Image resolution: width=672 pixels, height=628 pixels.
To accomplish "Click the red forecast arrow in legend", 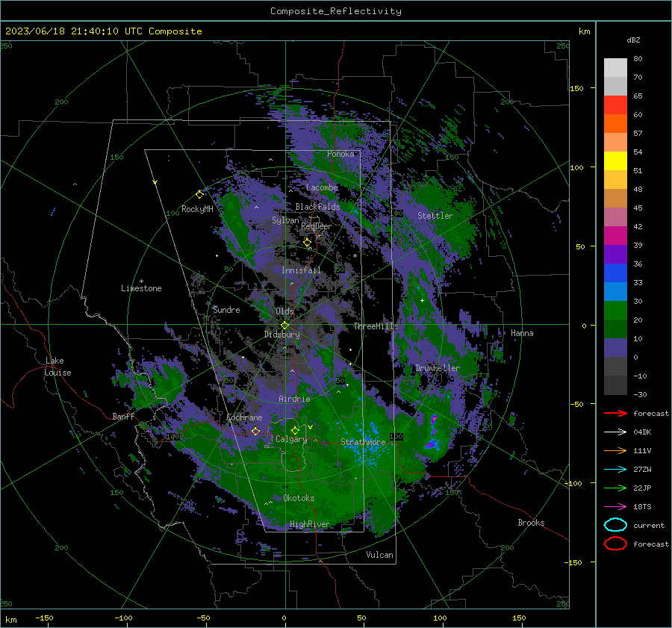I will click(615, 413).
